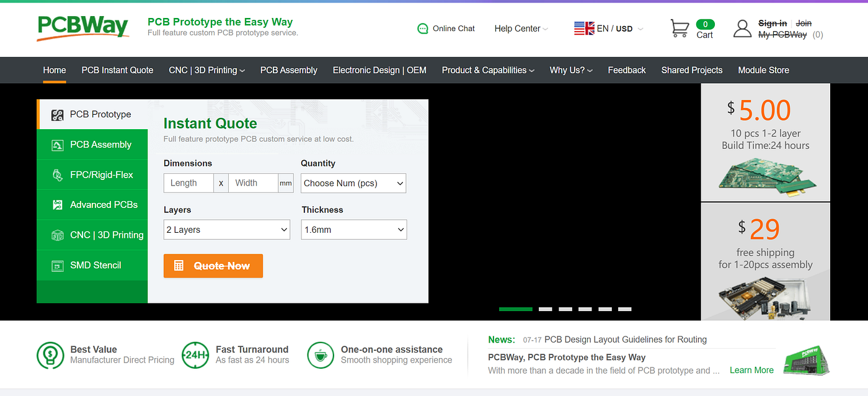
Task: Open the PCB Design Layout Guidelines news link
Action: point(626,340)
